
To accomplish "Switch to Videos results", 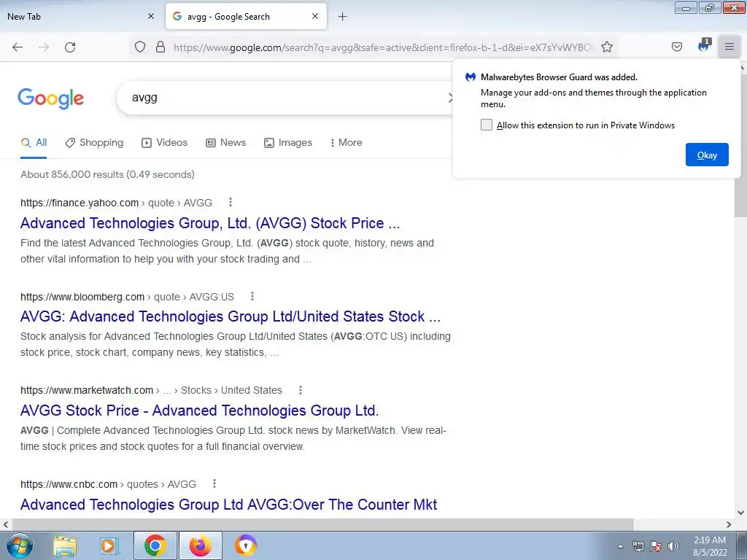I will click(164, 142).
